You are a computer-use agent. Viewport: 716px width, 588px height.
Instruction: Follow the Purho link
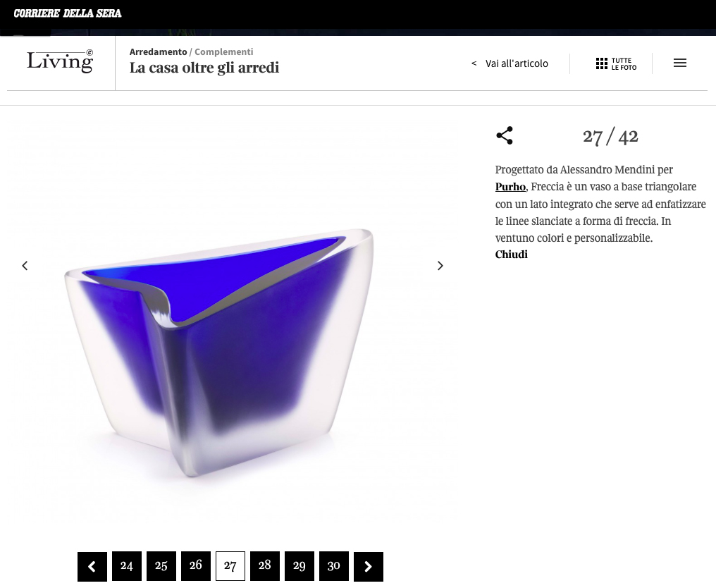(510, 187)
